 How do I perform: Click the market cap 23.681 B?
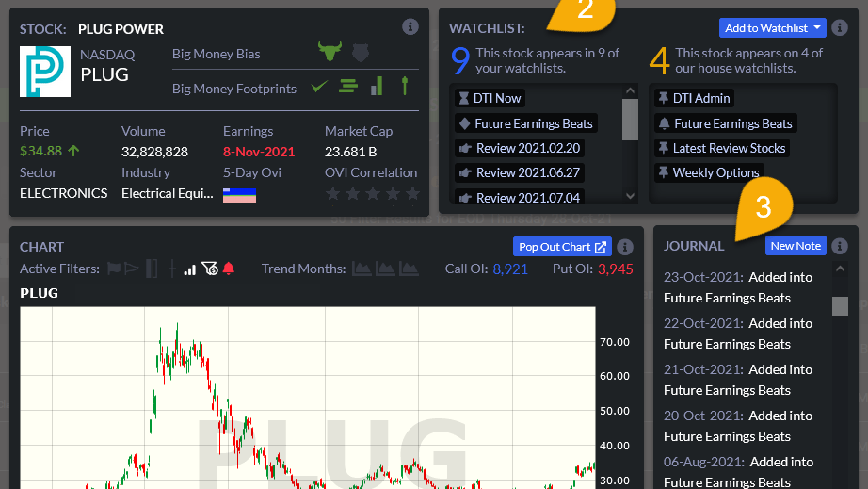351,152
